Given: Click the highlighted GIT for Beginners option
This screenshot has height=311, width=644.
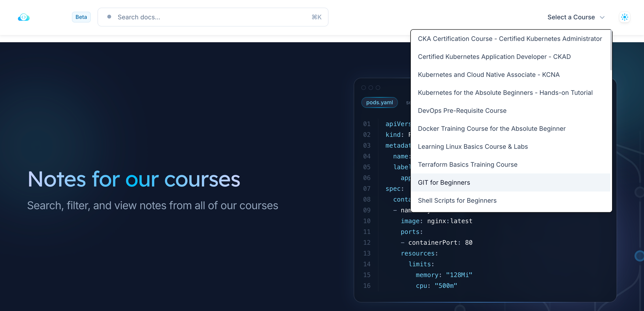Looking at the screenshot, I should pyautogui.click(x=444, y=182).
